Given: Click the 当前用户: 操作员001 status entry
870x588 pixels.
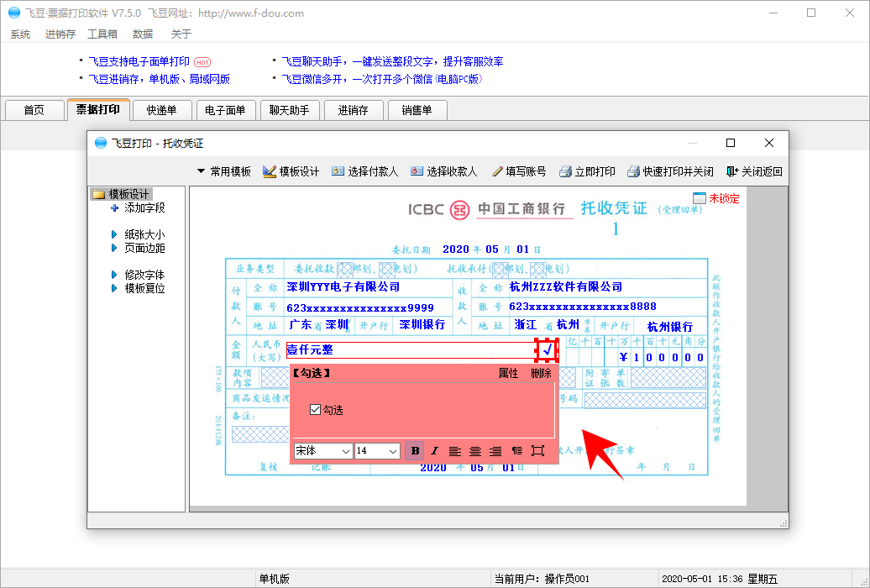Looking at the screenshot, I should tap(542, 579).
